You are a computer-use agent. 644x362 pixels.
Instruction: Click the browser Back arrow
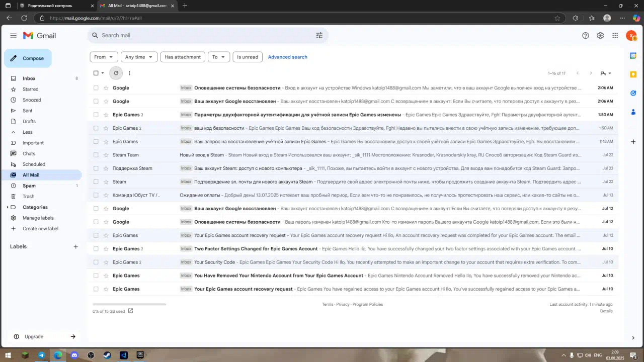(x=9, y=18)
